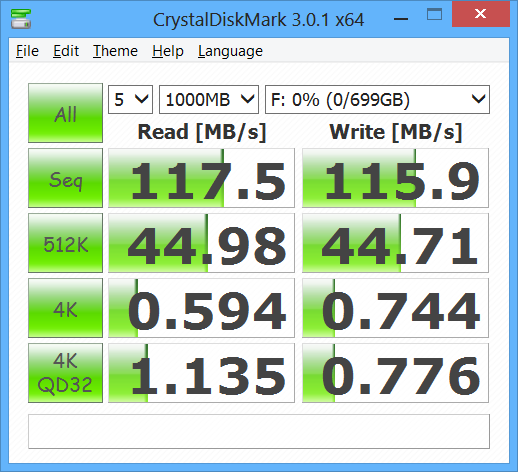Expand the drive dropdown showing F: 0%
518x472 pixels.
[x=377, y=99]
